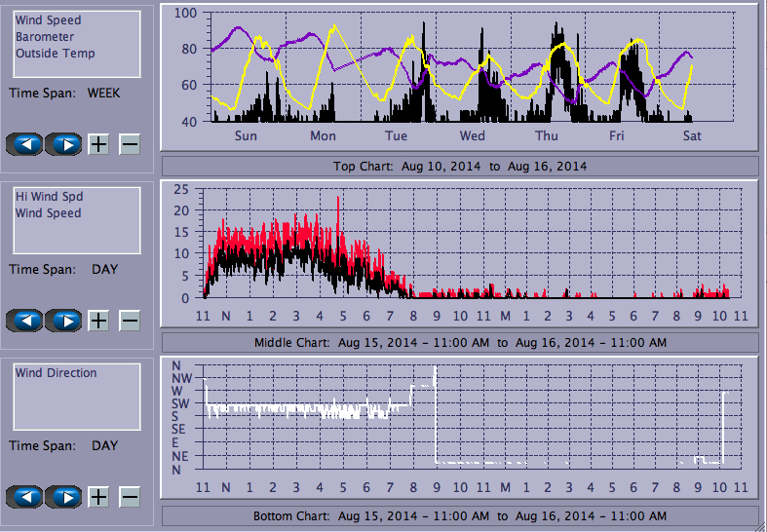Advance the middle chart forward in time

(63, 321)
